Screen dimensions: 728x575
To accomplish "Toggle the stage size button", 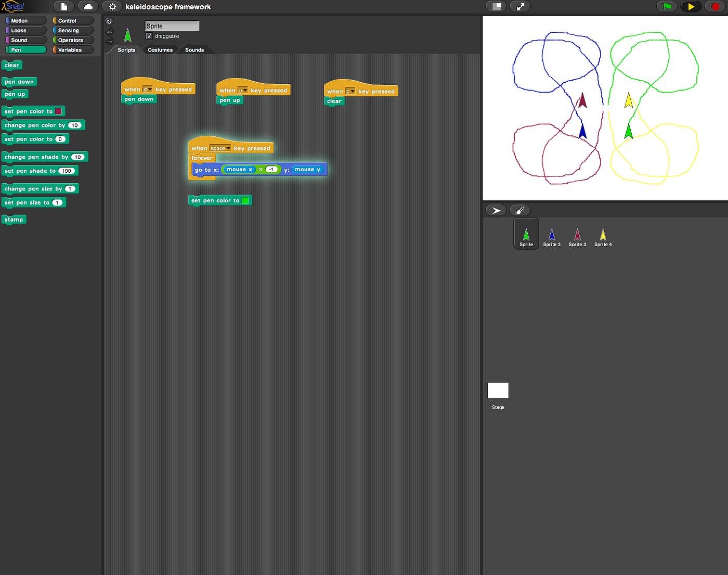I will [496, 7].
